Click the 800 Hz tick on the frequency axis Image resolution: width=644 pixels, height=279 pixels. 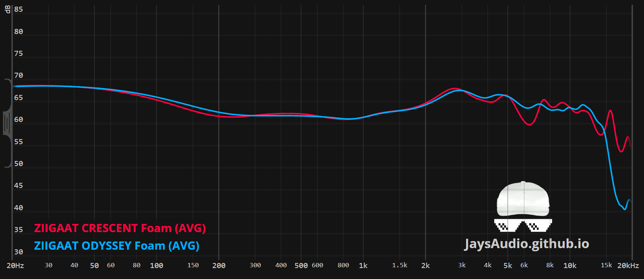[343, 265]
